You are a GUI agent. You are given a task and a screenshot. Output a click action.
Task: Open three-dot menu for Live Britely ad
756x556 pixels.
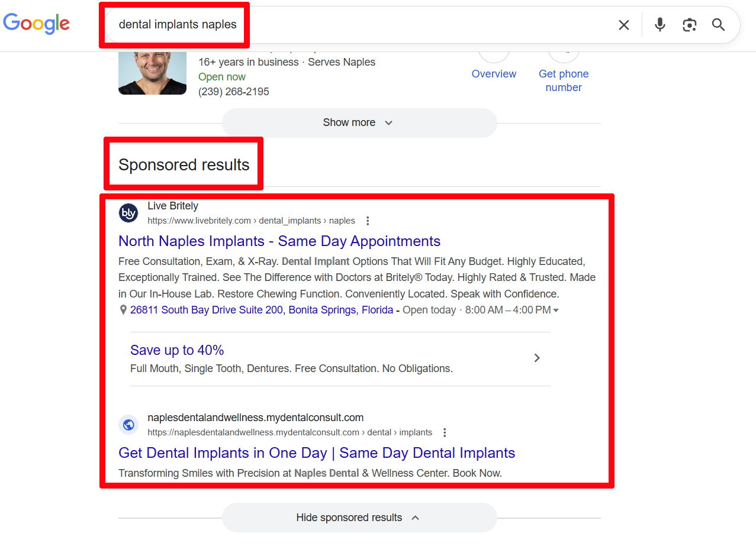point(368,221)
